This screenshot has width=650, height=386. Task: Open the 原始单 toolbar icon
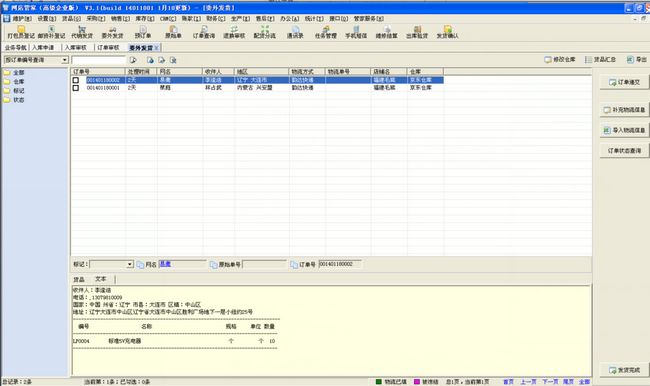tap(173, 32)
